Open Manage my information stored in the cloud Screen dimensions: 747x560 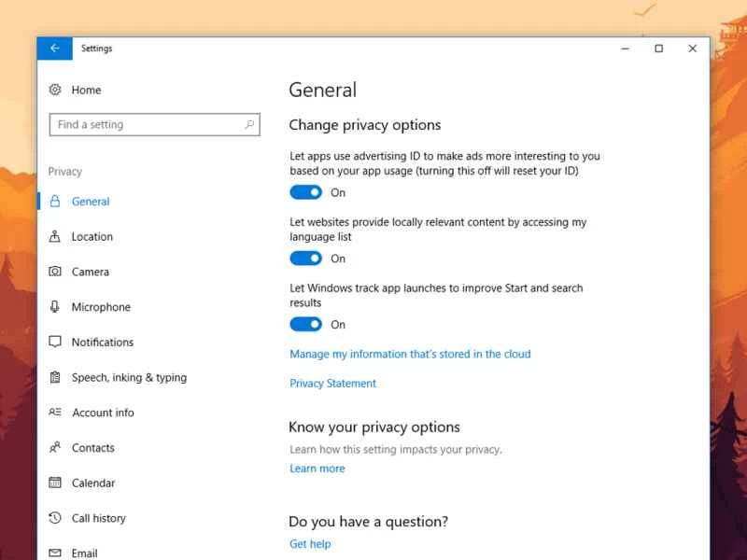click(x=411, y=354)
